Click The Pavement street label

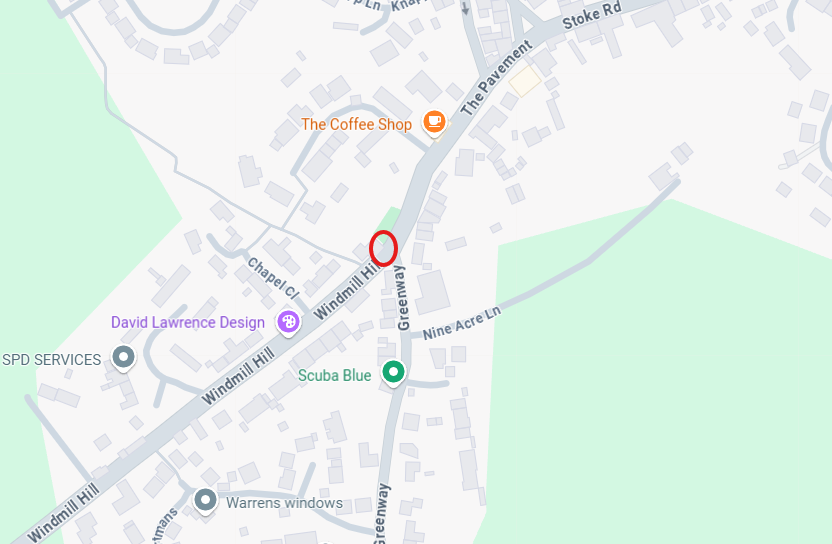[x=496, y=77]
